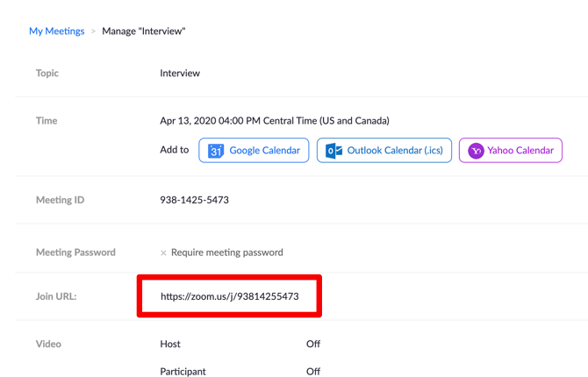Click the purple Yahoo Calendar icon
588x377 pixels.
click(475, 151)
